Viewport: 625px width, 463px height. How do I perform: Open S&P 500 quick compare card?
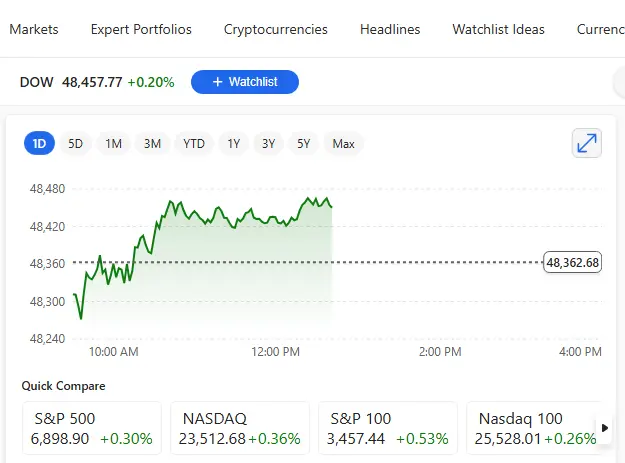(91, 429)
